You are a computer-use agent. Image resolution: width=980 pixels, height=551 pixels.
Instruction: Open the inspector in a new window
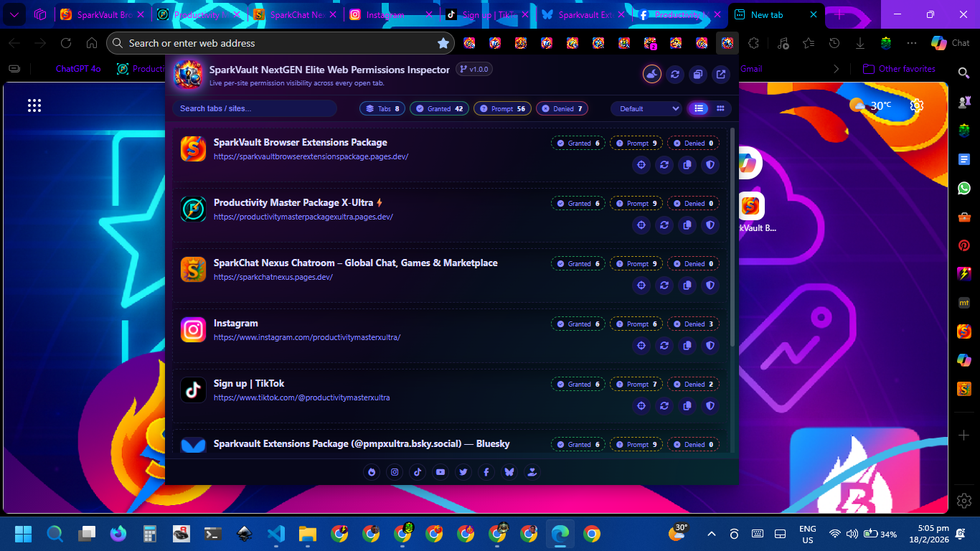click(720, 74)
